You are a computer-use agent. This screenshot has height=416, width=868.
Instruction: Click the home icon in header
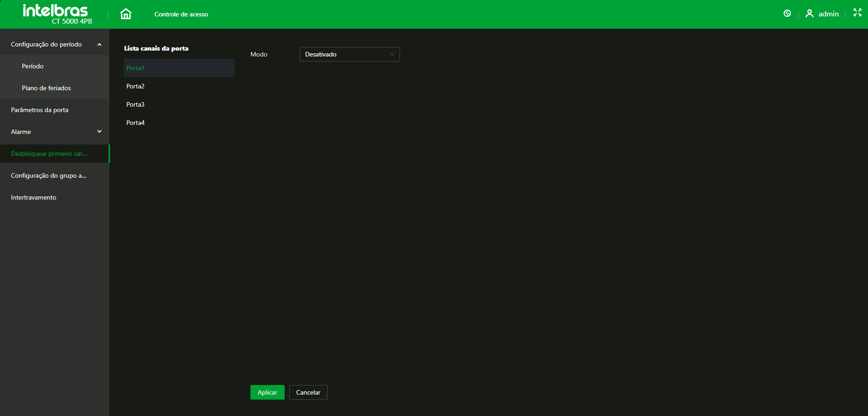click(125, 14)
